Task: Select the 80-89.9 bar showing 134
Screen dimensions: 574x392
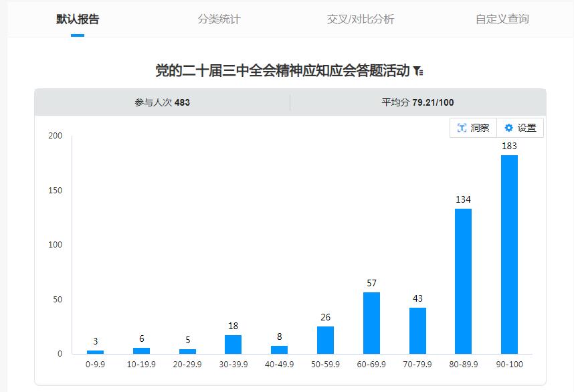Action: [463, 281]
